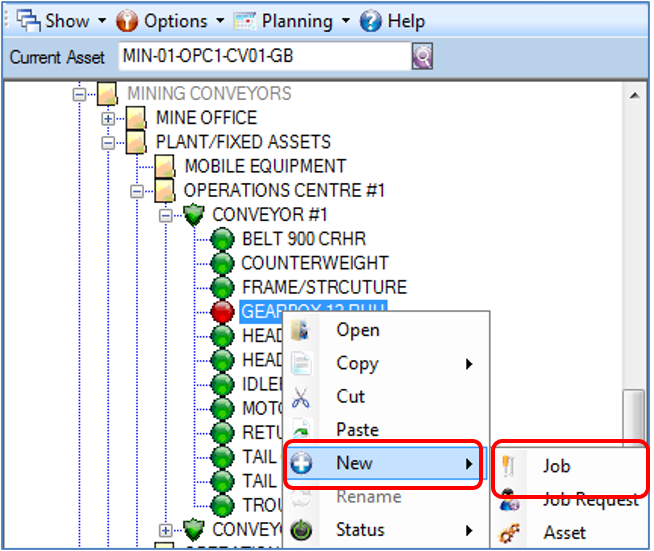654x551 pixels.
Task: Click the green status ball beside MOTO
Action: [x=222, y=409]
